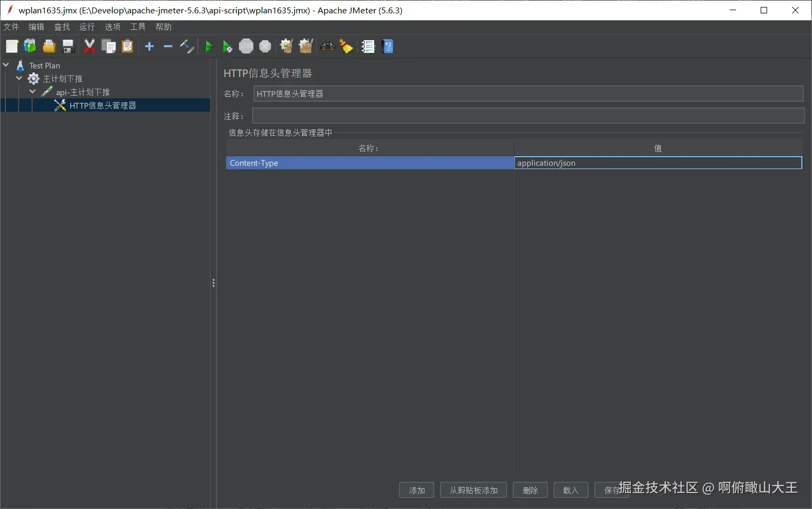Open the Templates toolbar icon
Screen dimensions: 812x509
(x=30, y=47)
